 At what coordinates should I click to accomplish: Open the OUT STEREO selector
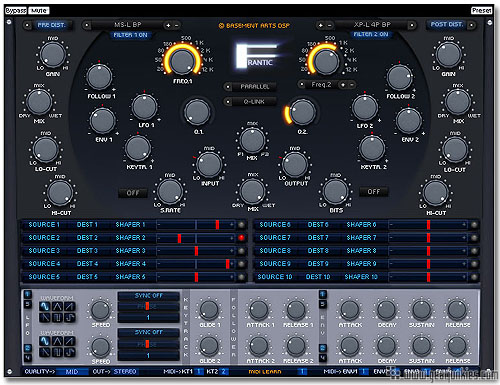(125, 371)
